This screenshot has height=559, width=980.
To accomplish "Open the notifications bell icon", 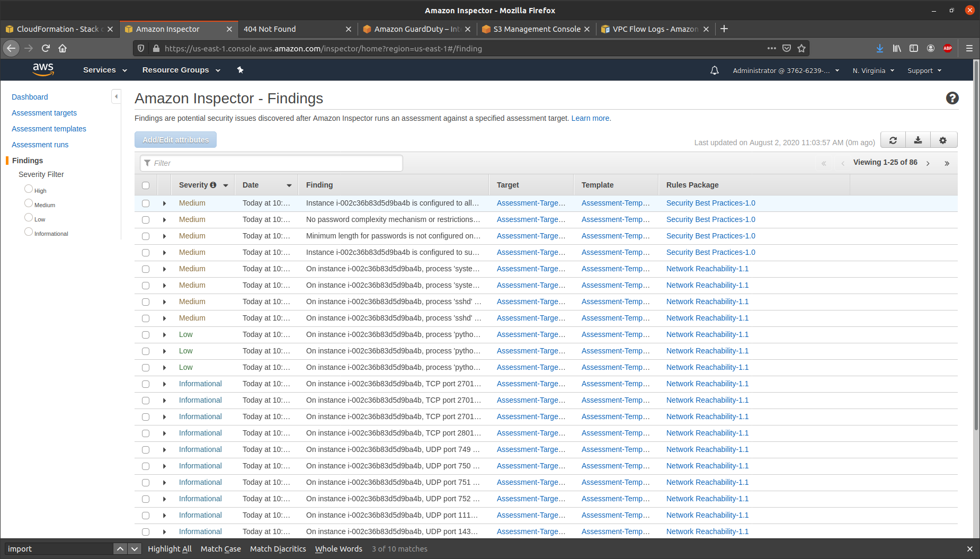I will tap(714, 70).
